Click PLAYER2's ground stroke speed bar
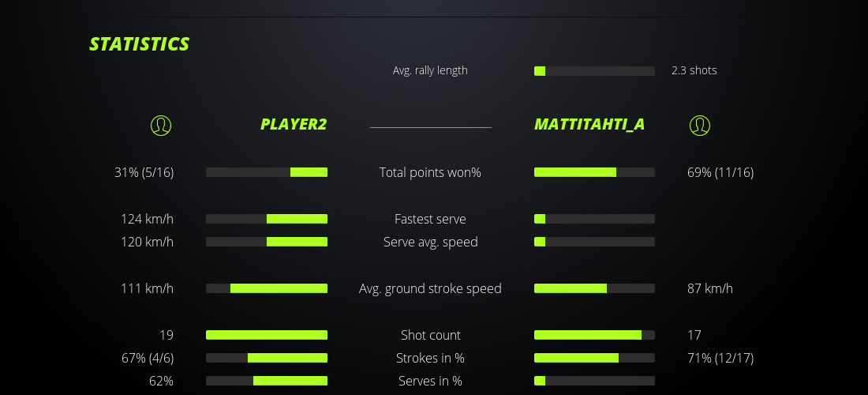The image size is (868, 395). (267, 288)
